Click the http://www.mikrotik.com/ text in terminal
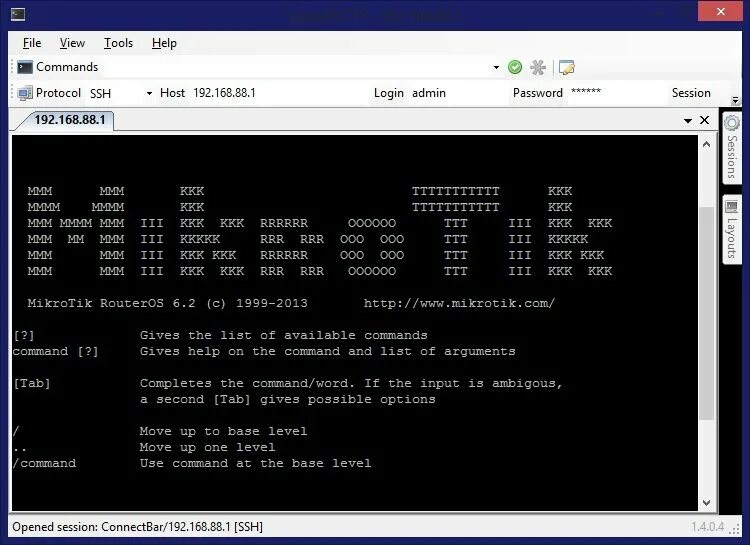The width and height of the screenshot is (750, 545). (x=459, y=303)
